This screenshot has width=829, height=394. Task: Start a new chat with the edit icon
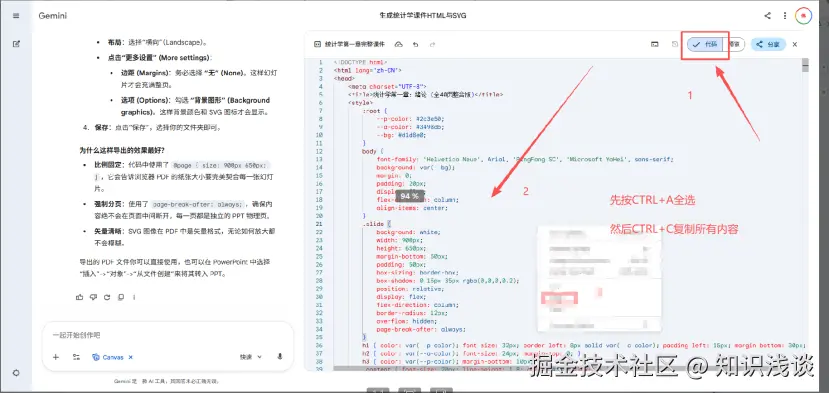point(16,43)
